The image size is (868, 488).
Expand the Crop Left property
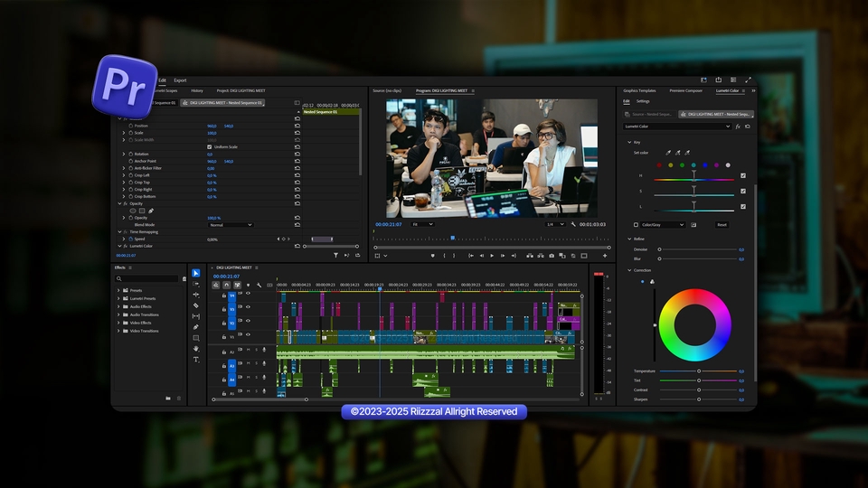(x=124, y=174)
